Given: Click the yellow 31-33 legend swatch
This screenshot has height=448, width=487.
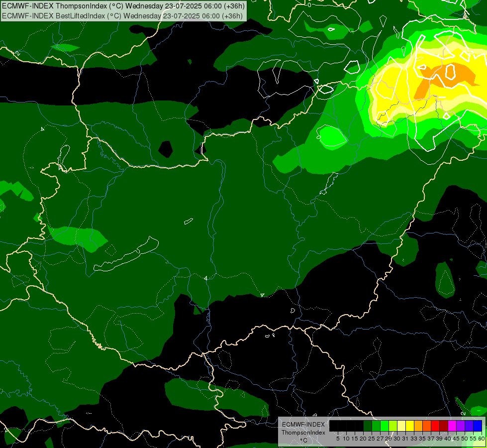Looking at the screenshot, I should tap(410, 426).
